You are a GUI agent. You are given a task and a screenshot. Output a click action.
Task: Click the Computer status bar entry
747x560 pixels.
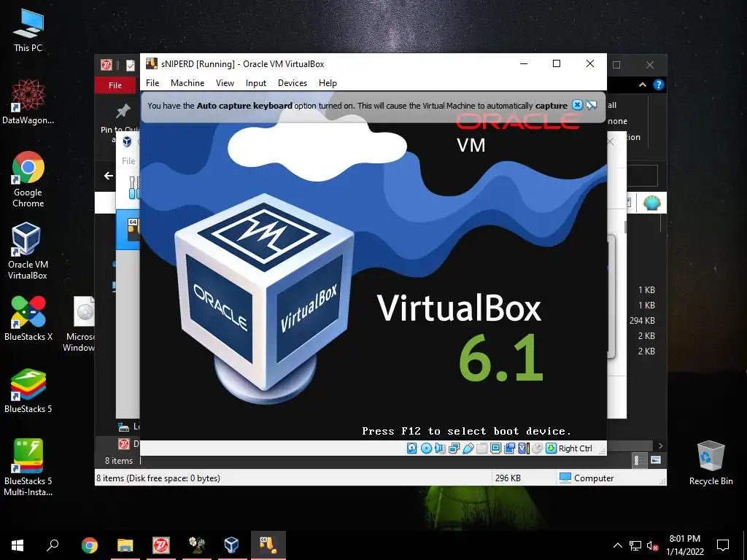click(x=587, y=478)
